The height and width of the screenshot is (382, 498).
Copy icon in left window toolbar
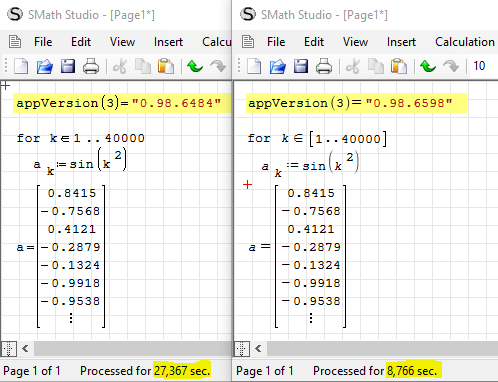[x=143, y=66]
